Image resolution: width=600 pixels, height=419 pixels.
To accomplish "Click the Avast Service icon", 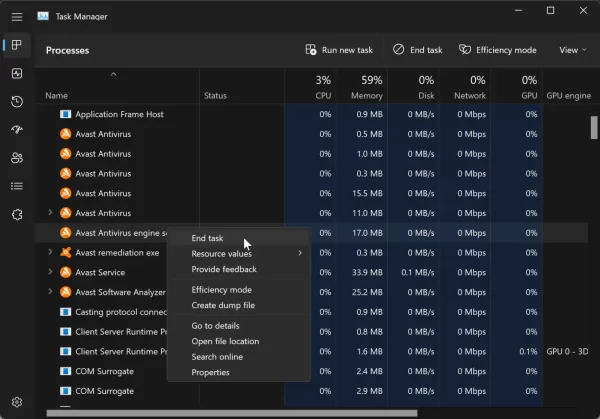I will tap(65, 272).
